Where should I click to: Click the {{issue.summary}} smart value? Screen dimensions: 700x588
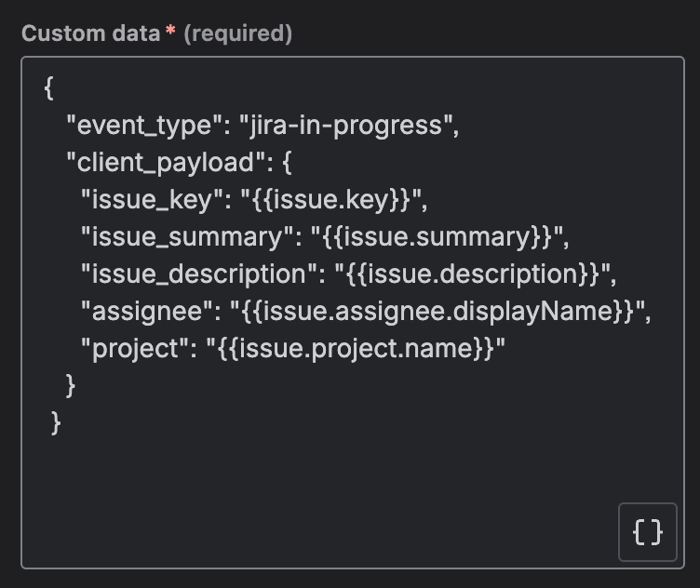pyautogui.click(x=436, y=237)
